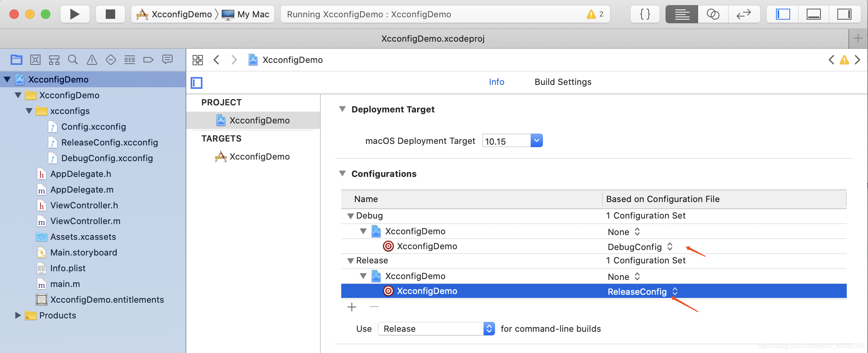The image size is (868, 353).
Task: Open the related items grid menu
Action: [198, 60]
